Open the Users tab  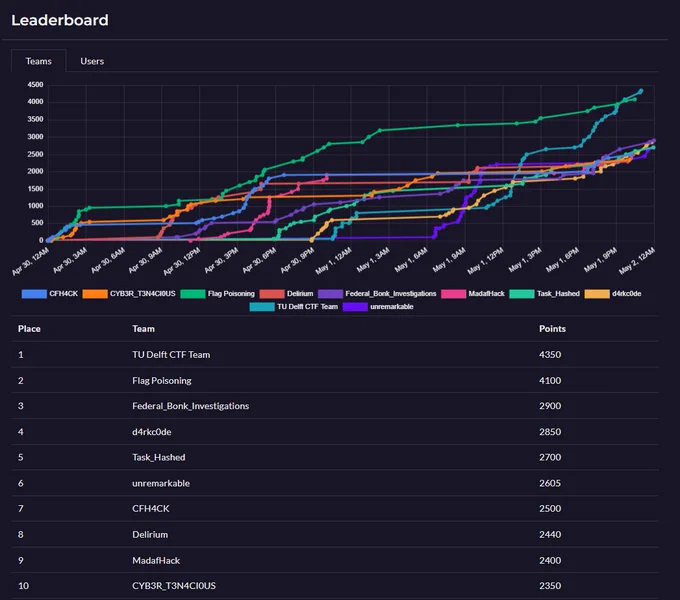tap(92, 61)
